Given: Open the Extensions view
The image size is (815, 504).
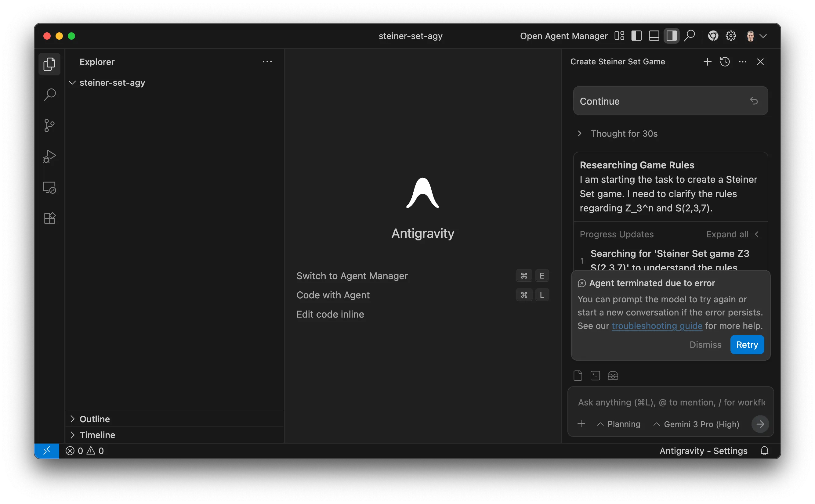Looking at the screenshot, I should 49,218.
